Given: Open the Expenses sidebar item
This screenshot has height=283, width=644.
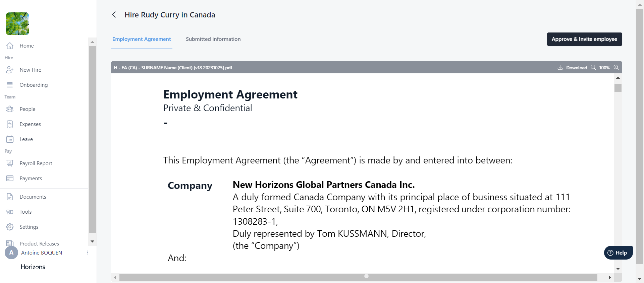Looking at the screenshot, I should (x=30, y=124).
